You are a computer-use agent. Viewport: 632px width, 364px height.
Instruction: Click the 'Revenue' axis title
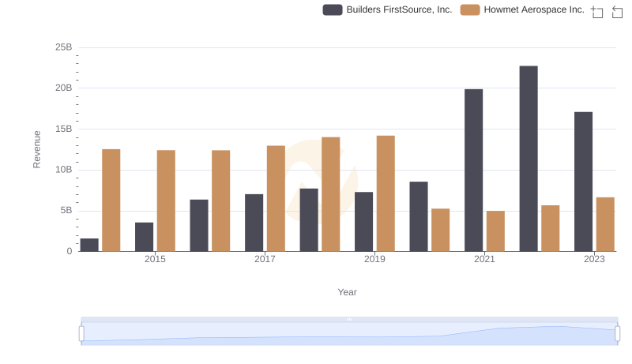pos(36,149)
